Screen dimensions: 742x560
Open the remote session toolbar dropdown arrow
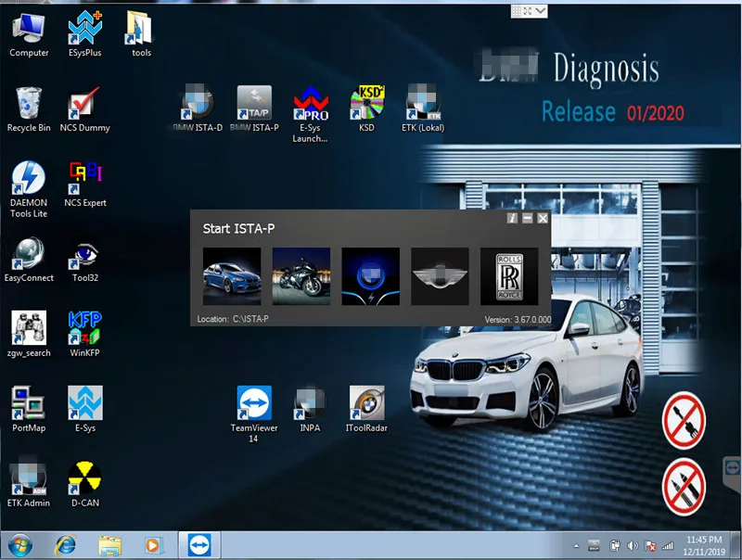pyautogui.click(x=541, y=10)
